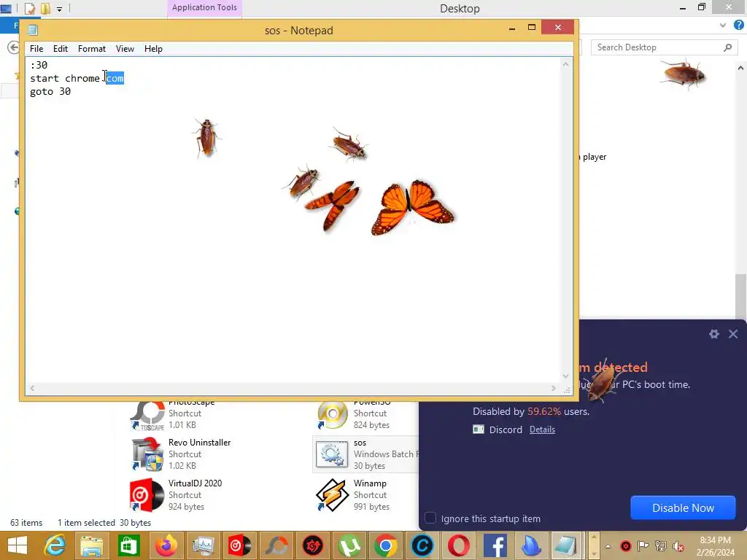
Task: Open the Notepad Edit menu
Action: pos(60,49)
